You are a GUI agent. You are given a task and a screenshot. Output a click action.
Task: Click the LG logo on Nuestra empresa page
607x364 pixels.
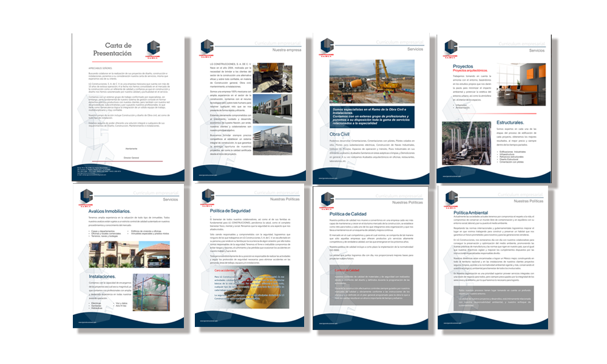(x=208, y=47)
